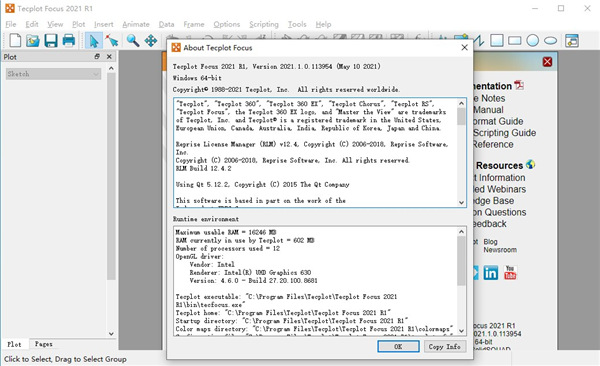The image size is (600, 366).
Task: Click up arrow of Plot sidebar scrollbar
Action: (111, 68)
